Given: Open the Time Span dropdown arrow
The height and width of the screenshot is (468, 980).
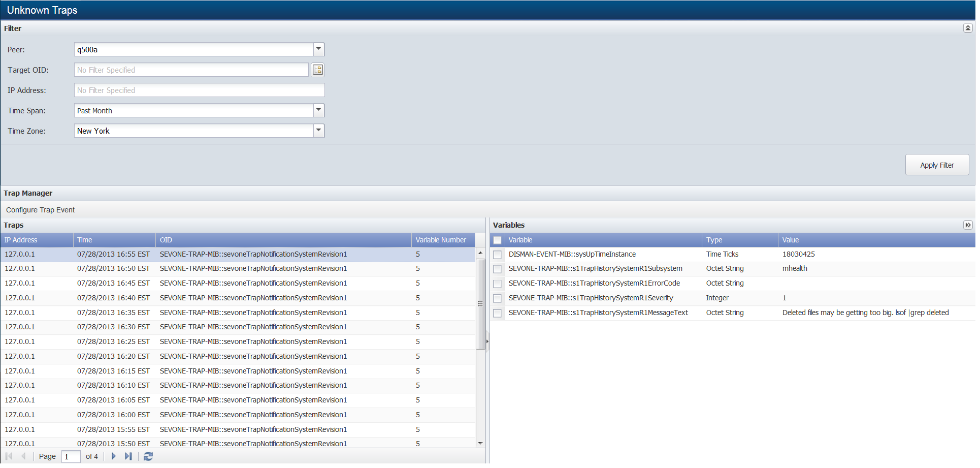Looking at the screenshot, I should click(318, 110).
